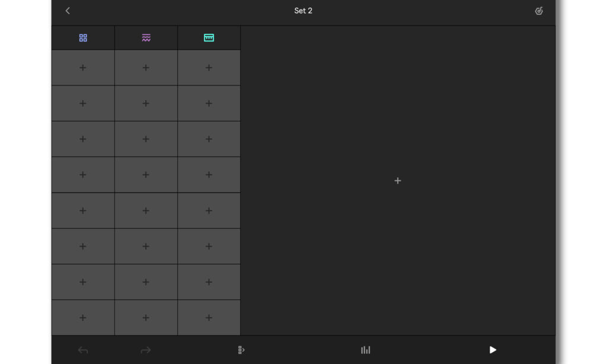Viewport: 607px width, 364px height.
Task: Add clip in keyboard track's second slot
Action: [x=209, y=103]
